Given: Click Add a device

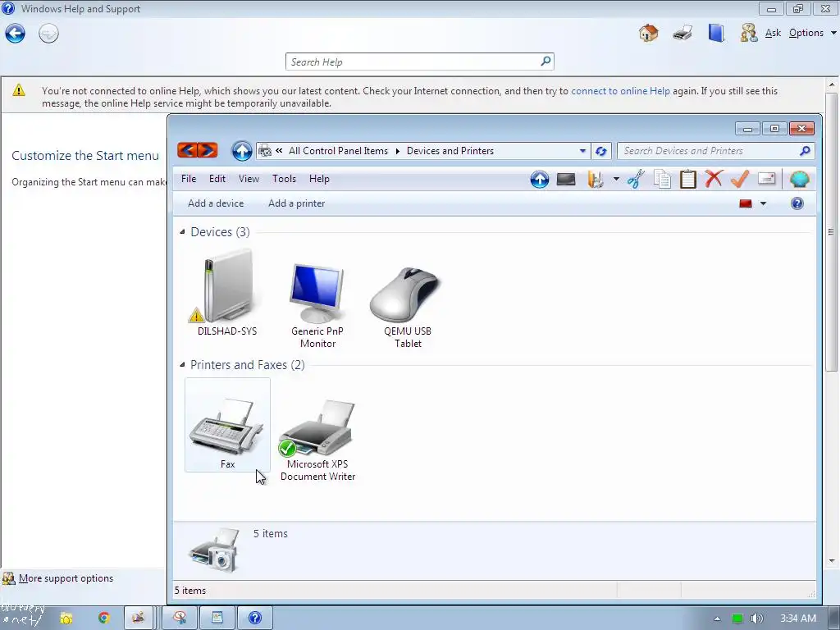Looking at the screenshot, I should (216, 203).
